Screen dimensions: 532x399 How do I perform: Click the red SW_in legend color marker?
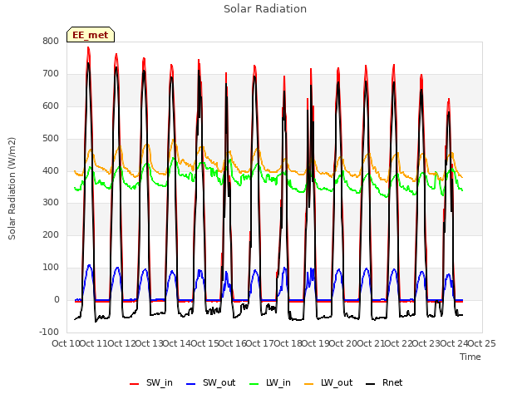pos(135,384)
